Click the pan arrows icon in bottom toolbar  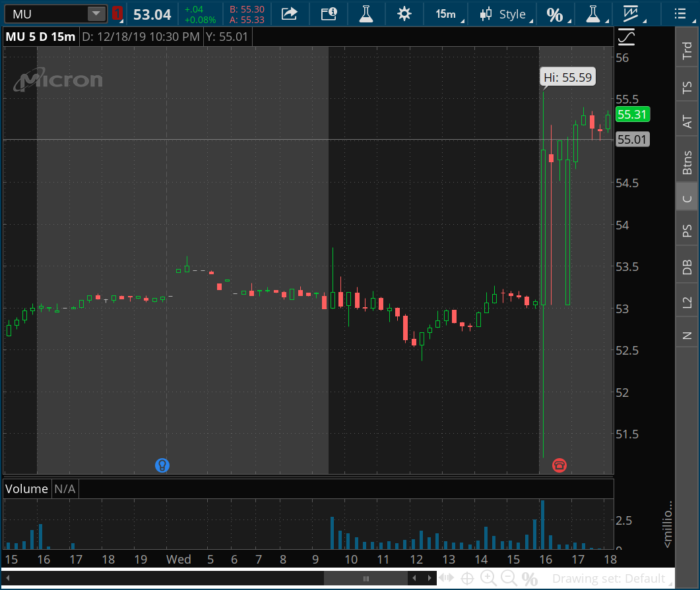point(446,578)
